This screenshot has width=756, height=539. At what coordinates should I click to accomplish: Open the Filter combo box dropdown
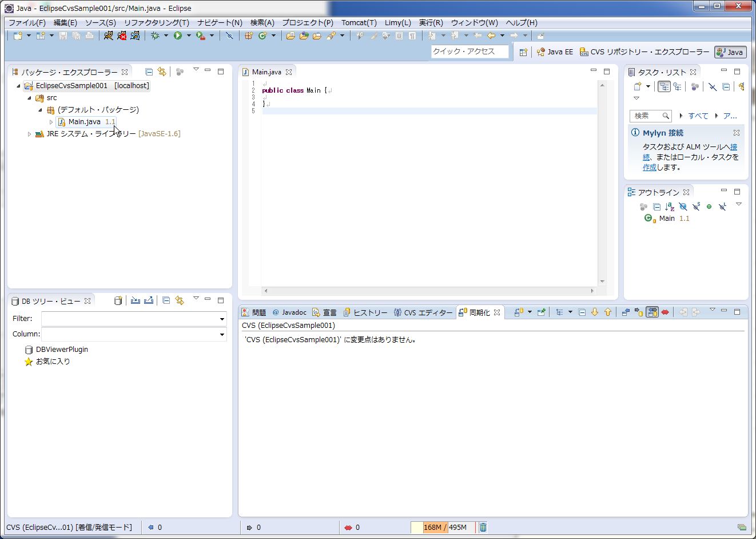222,319
